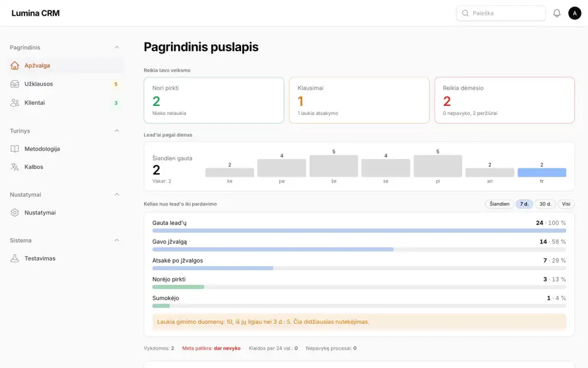Viewport: 588px width, 368px height.
Task: Select the Šiandien time filter
Action: coord(499,204)
